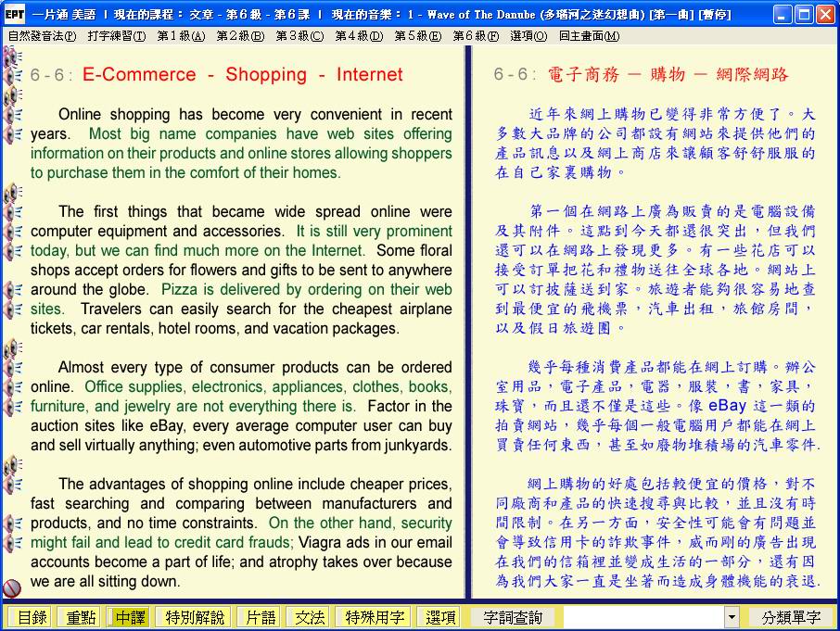Play audio for line 'around the globe. Pizza'
This screenshot has height=631, width=840.
(x=13, y=290)
